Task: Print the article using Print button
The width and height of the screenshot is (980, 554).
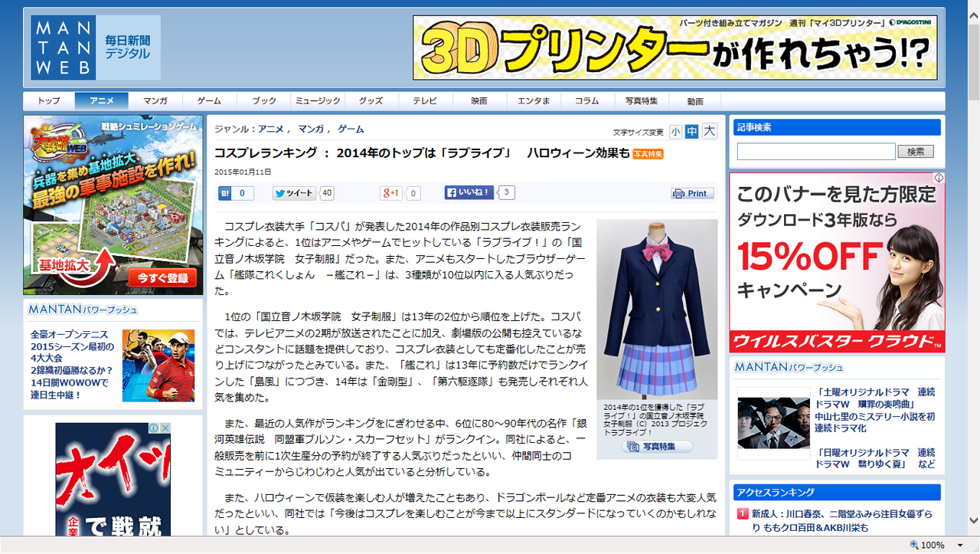Action: [x=692, y=193]
